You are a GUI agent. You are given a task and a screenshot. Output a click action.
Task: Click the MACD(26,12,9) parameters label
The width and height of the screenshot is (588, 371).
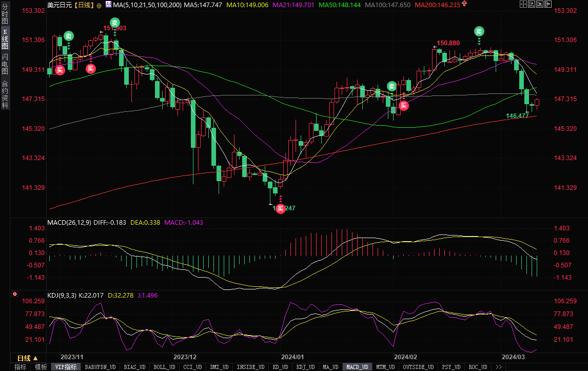69,223
